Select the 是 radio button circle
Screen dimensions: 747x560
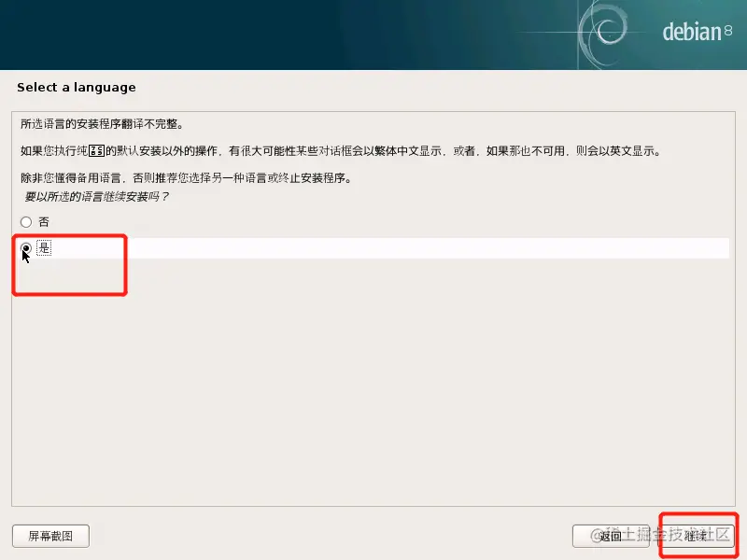click(x=26, y=248)
